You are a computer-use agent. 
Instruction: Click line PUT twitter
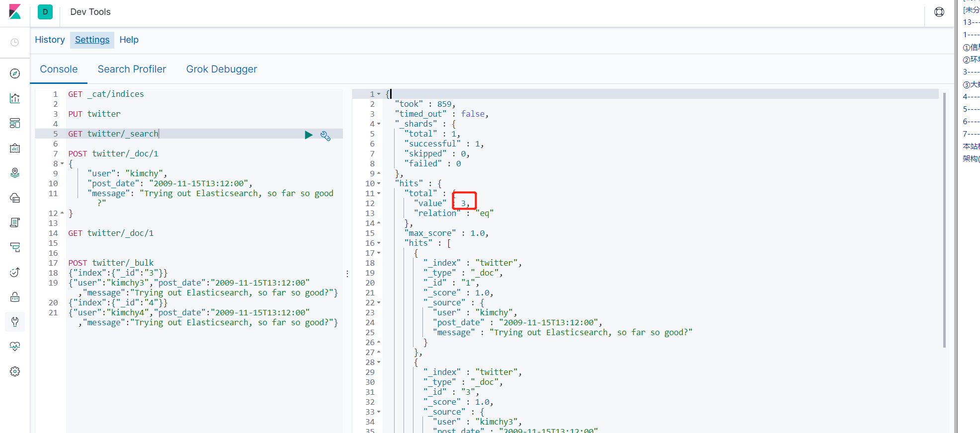pos(94,114)
